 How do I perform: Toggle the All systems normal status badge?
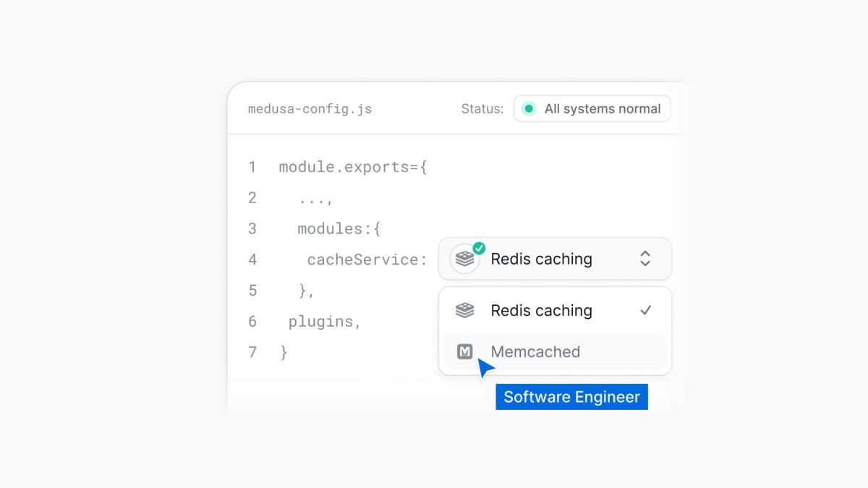(592, 108)
